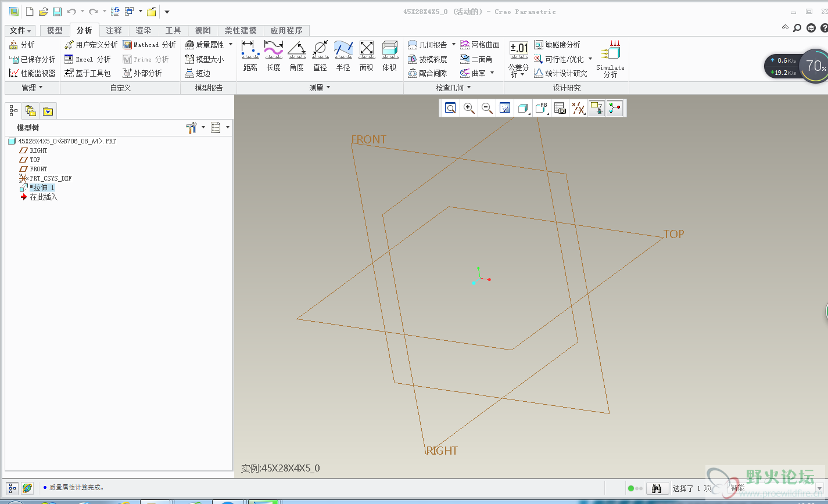Open the 工具 ribbon tab
Viewport: 828px width, 504px height.
coord(173,30)
